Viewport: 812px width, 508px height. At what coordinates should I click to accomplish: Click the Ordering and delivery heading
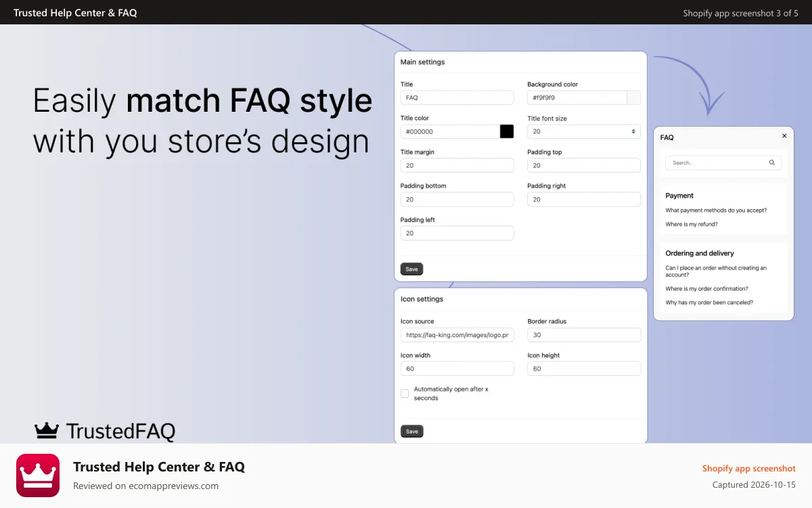700,253
